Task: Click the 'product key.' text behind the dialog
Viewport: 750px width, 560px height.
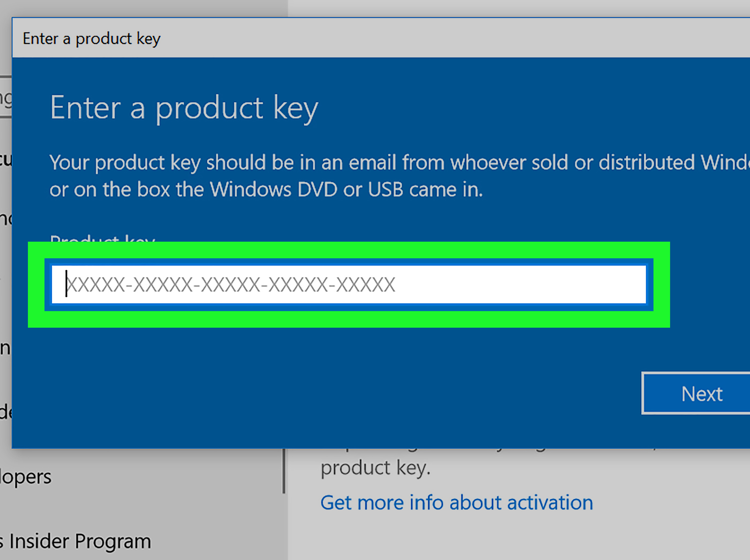Action: click(x=375, y=468)
